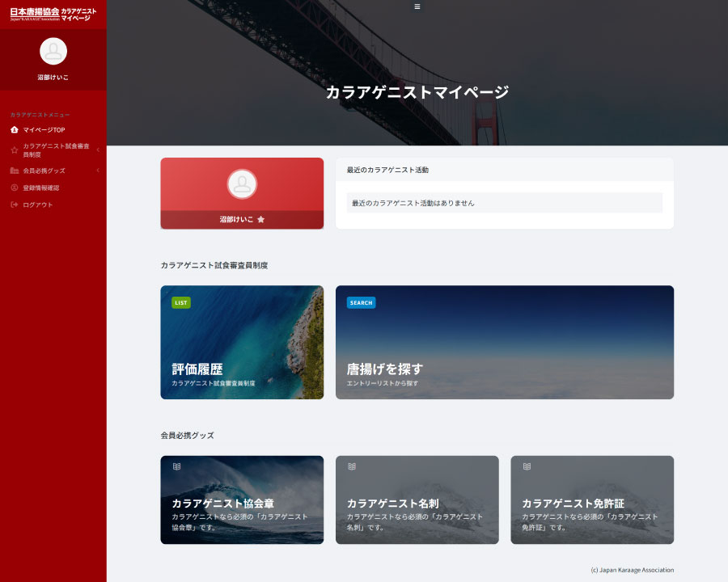
Task: Click the icon beside 会員必携グッズ in sidebar
Action: (x=15, y=171)
